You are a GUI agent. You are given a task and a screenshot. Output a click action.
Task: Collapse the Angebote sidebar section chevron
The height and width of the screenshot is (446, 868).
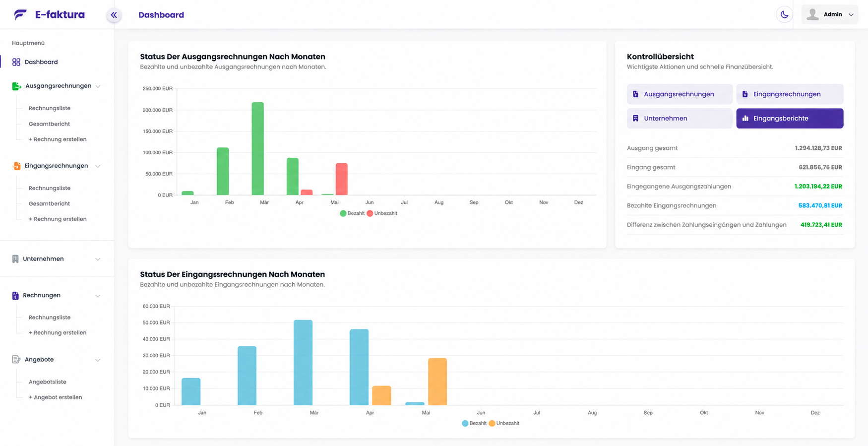98,360
